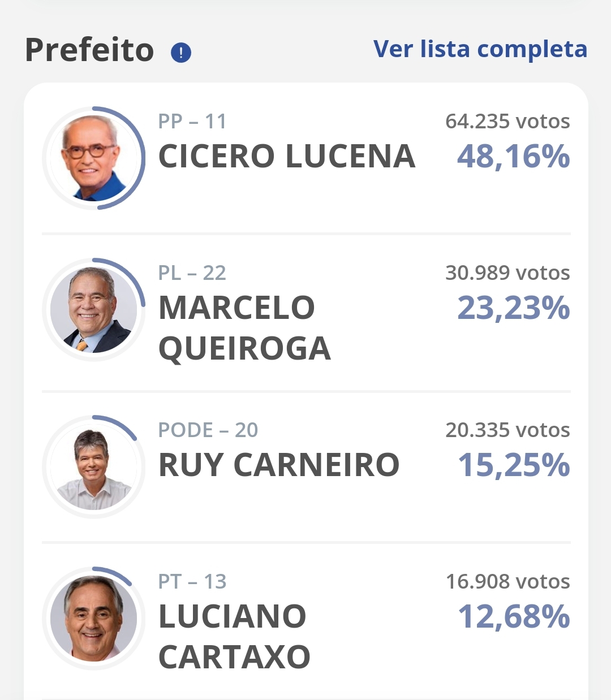Click the 15,25% percentage figure
Viewport: 611px width, 700px height.
coord(513,465)
